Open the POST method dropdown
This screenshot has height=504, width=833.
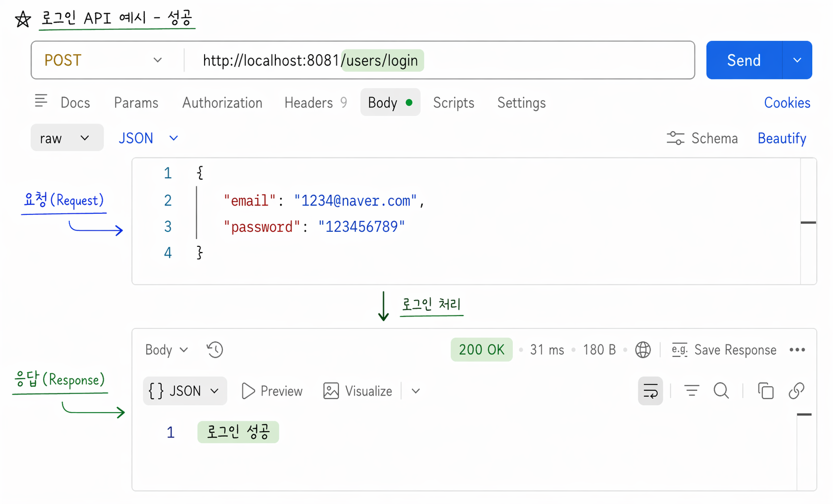(103, 60)
